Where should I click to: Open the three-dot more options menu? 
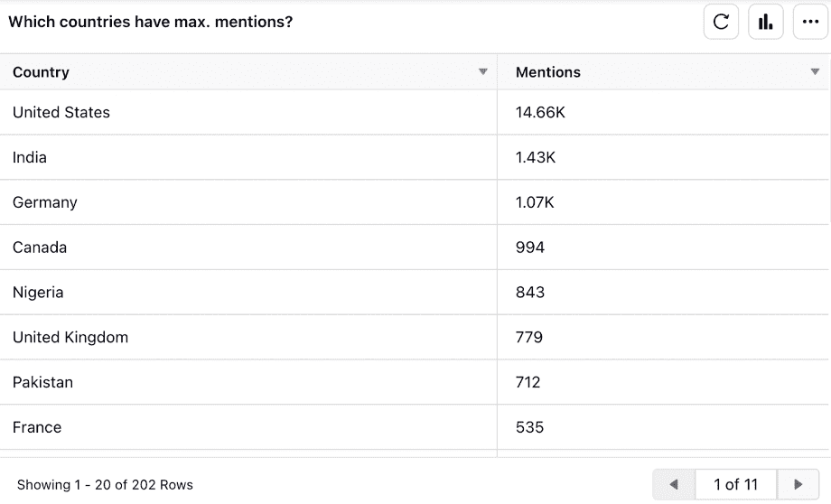[810, 23]
